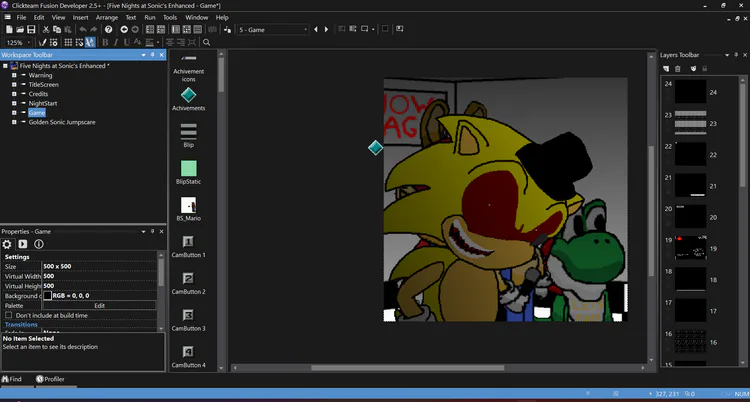Image resolution: width=750 pixels, height=402 pixels.
Task: Open the About info properties tab
Action: coord(39,244)
